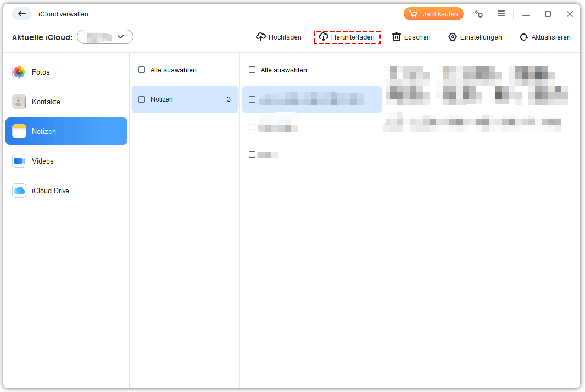Screen dimensions: 585x392
Task: Tick the Notizen folder checkbox
Action: coord(142,99)
